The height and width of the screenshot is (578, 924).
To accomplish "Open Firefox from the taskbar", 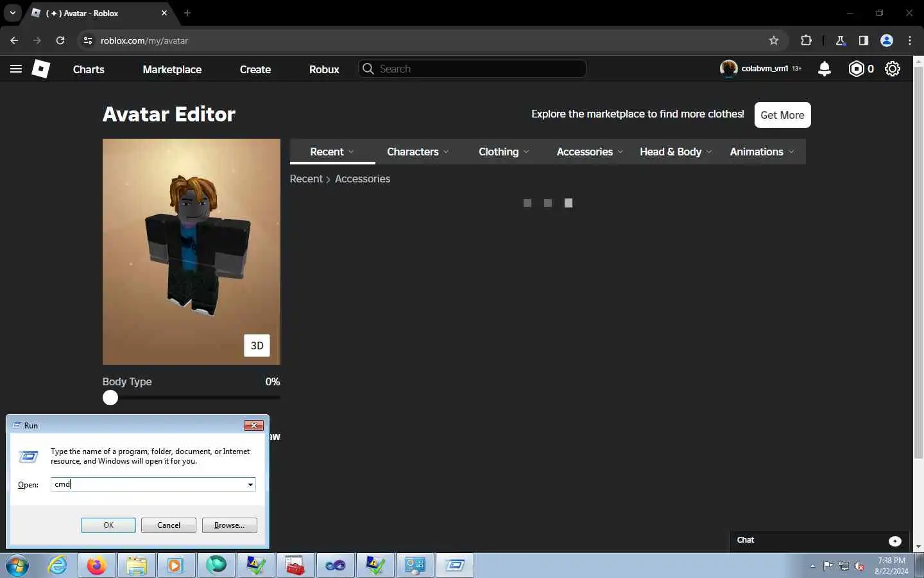I will (x=97, y=566).
